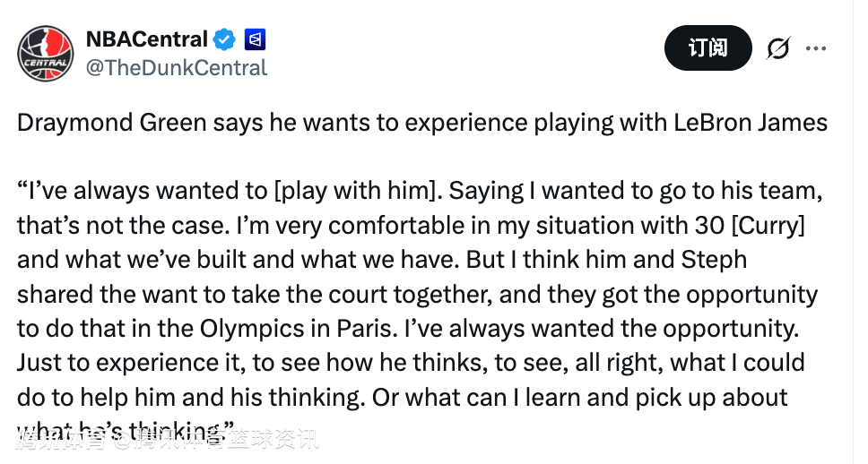
Task: Click the NBACentral profile avatar
Action: tap(45, 54)
